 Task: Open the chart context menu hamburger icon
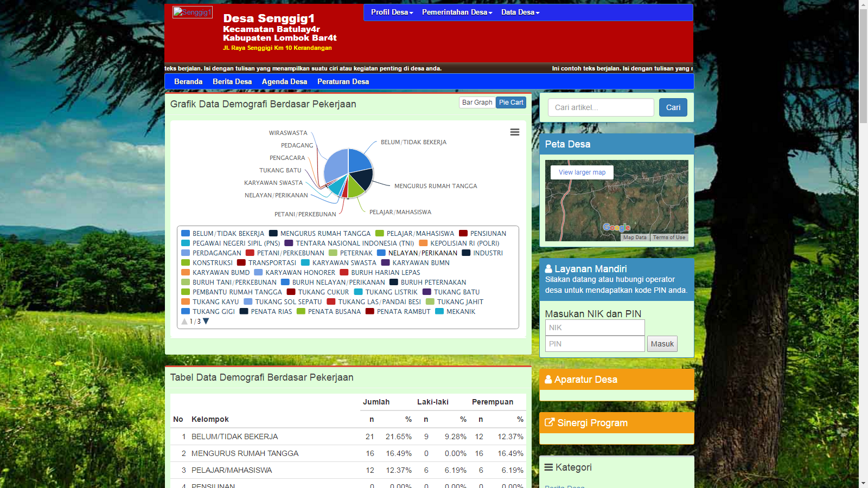click(514, 132)
